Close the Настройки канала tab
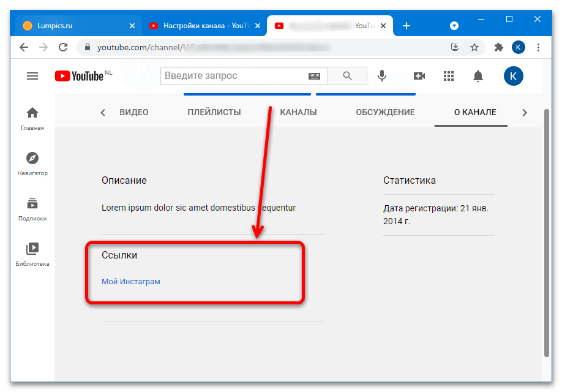Screen dimensions: 562x392 258,26
